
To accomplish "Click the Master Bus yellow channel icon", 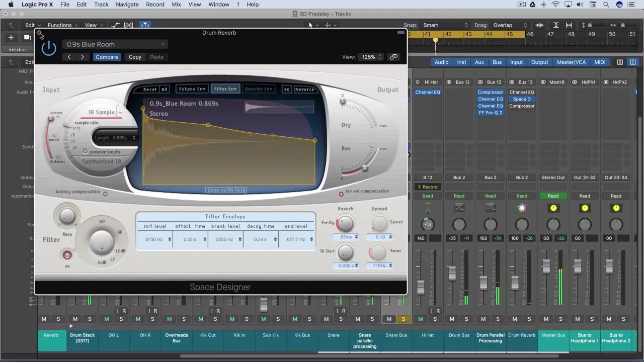I will pyautogui.click(x=553, y=208).
